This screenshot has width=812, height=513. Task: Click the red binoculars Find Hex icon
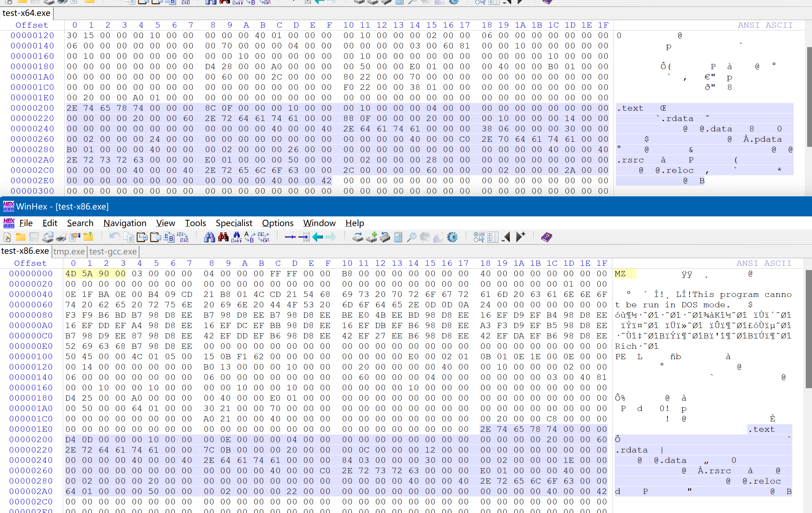[x=223, y=237]
